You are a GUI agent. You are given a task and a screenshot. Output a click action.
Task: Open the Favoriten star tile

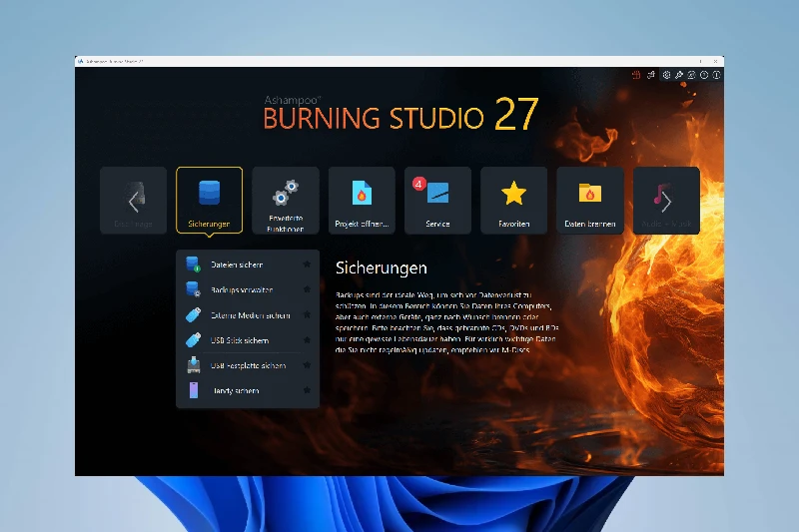tap(513, 200)
